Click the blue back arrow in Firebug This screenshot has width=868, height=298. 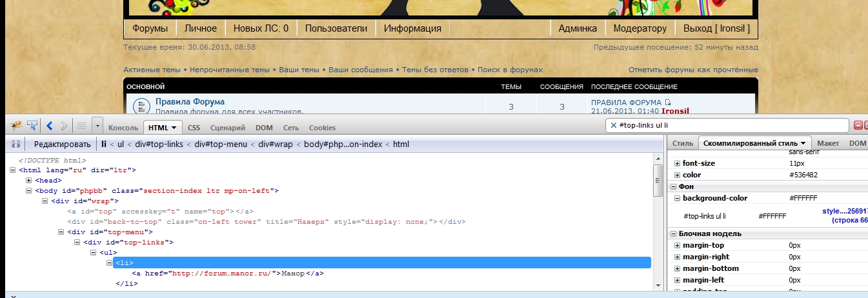click(x=50, y=125)
